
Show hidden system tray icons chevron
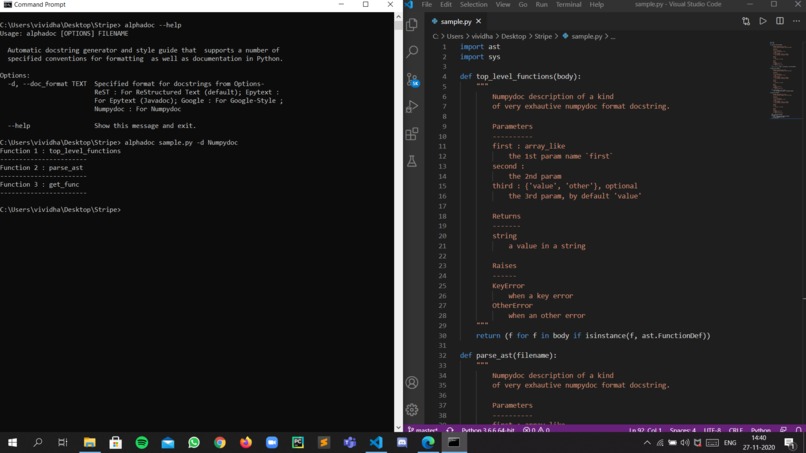coord(647,443)
